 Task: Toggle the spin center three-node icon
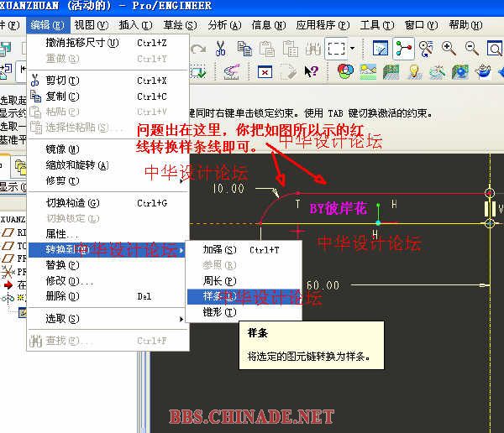point(403,49)
